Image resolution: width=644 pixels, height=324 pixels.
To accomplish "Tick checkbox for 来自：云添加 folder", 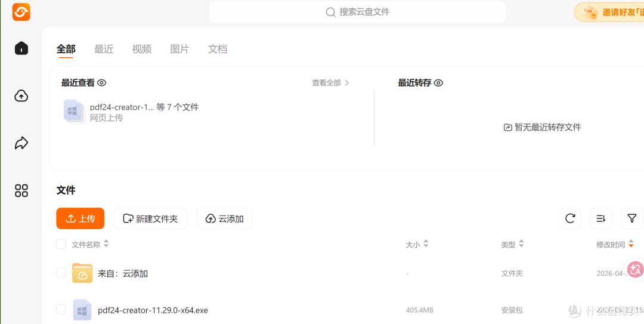I will click(61, 273).
